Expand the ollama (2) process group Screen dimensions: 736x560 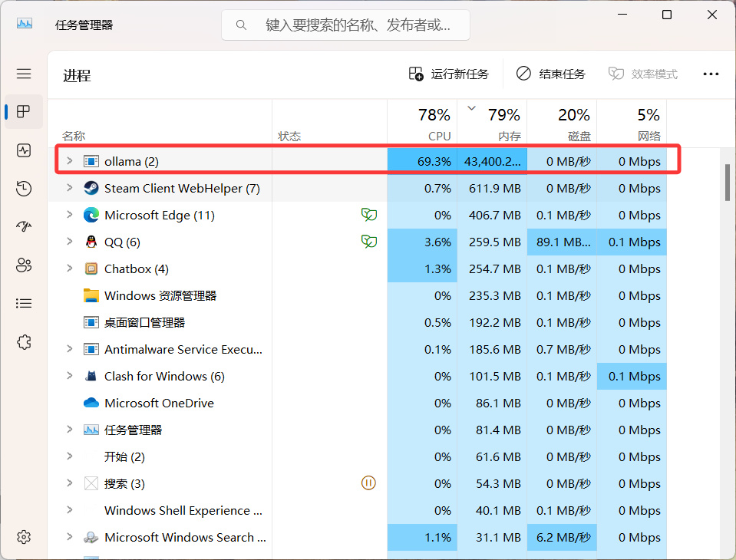70,161
